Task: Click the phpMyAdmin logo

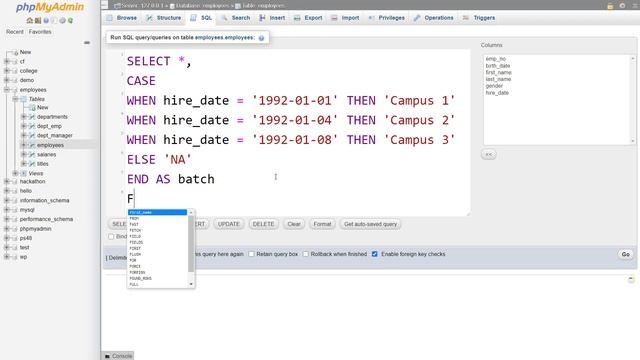Action: (x=50, y=7)
